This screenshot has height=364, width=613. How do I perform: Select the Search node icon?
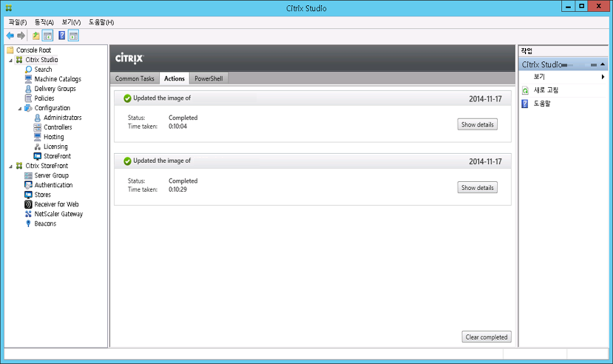[x=29, y=69]
